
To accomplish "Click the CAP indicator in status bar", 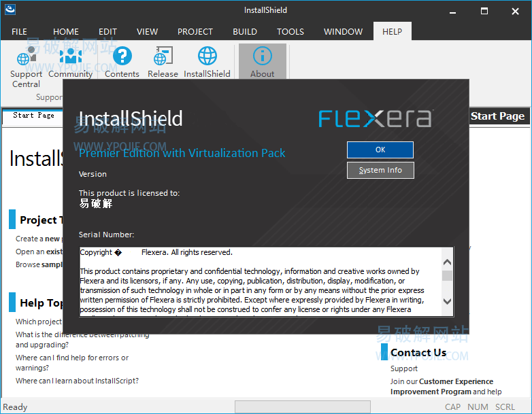I will (x=452, y=407).
